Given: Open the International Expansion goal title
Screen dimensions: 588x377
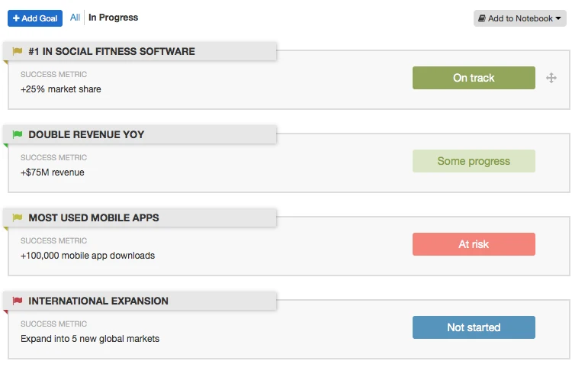Looking at the screenshot, I should [98, 301].
